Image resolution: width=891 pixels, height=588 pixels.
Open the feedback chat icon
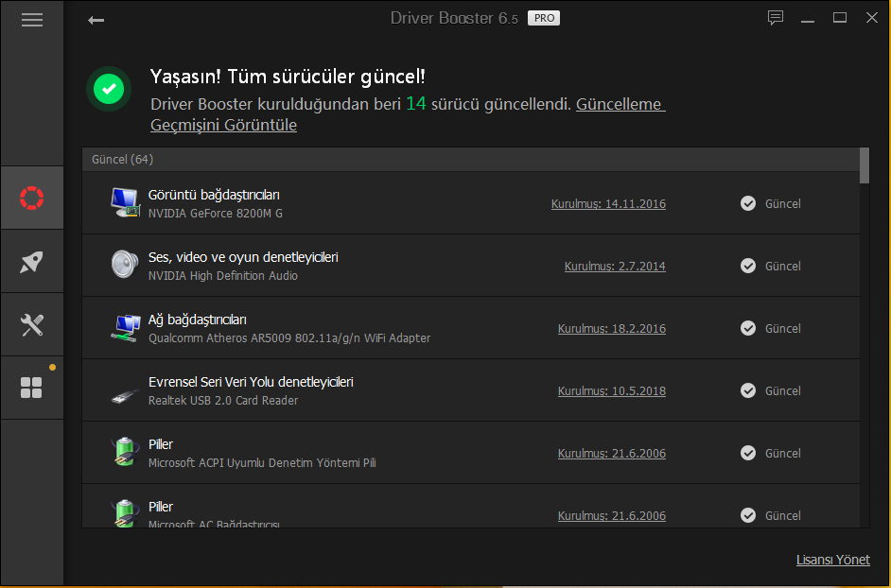pos(775,18)
